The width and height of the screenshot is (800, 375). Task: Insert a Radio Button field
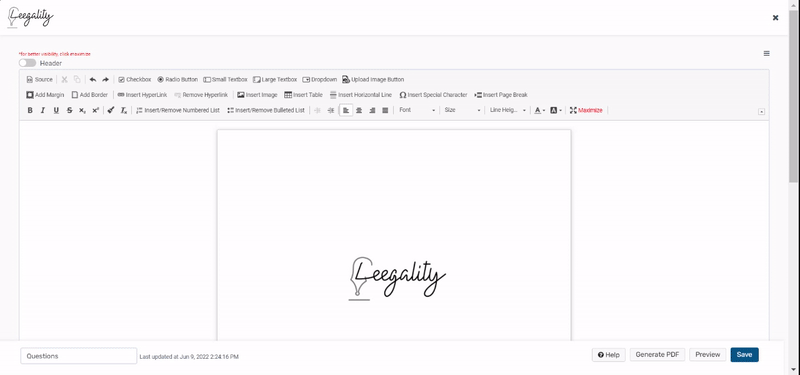[x=178, y=80]
